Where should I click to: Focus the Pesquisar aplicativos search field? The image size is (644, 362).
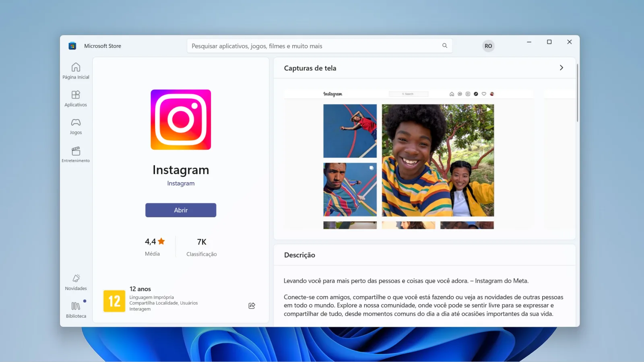point(320,46)
